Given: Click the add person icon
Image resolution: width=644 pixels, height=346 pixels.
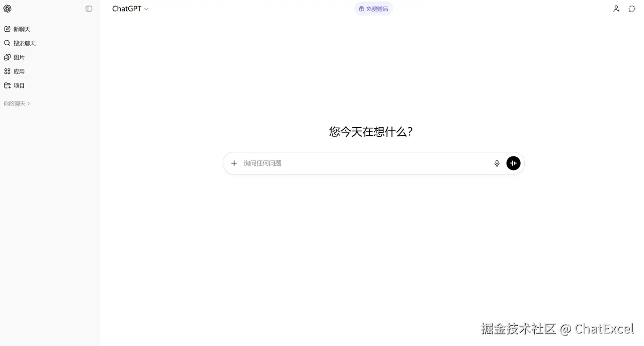Looking at the screenshot, I should pos(616,9).
